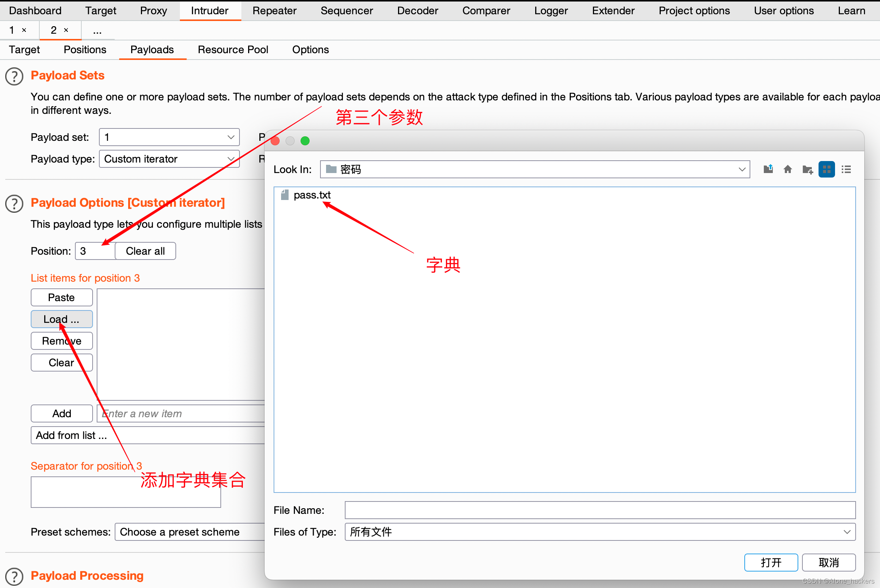880x588 pixels.
Task: Click the 打开 open button
Action: coord(771,562)
